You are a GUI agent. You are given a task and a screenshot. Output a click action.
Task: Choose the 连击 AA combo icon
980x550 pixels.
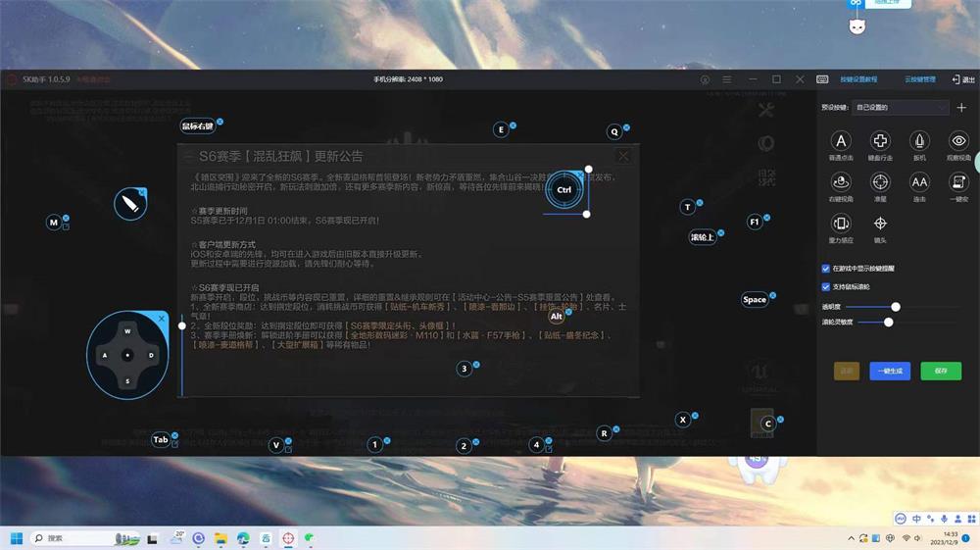click(x=919, y=182)
